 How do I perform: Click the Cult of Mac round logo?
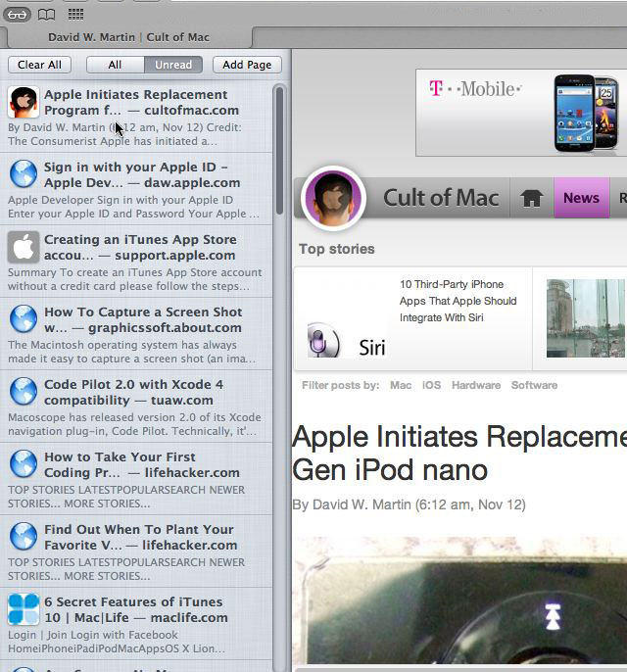pos(333,198)
